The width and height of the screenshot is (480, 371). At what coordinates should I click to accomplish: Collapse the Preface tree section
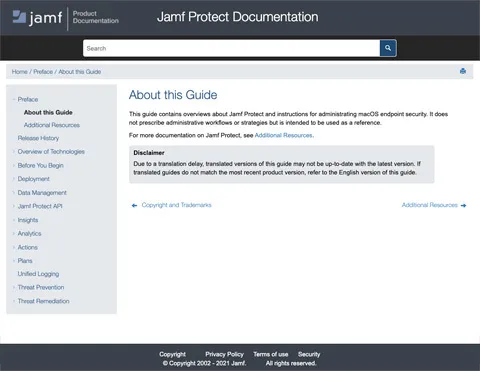tap(14, 99)
